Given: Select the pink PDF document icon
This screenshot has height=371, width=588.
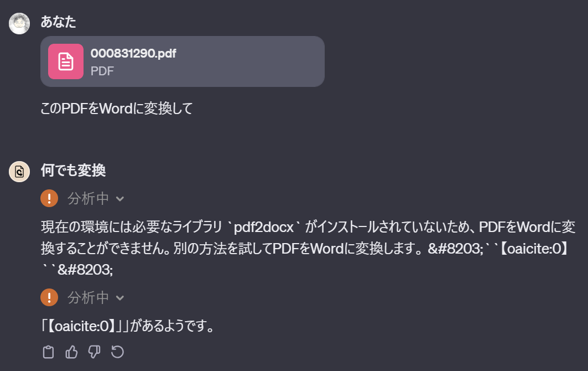Looking at the screenshot, I should (65, 61).
